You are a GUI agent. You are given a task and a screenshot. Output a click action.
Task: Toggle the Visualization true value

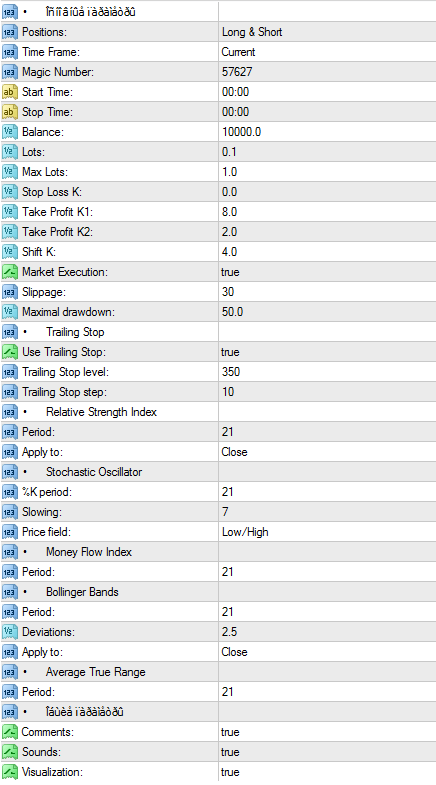[327, 772]
